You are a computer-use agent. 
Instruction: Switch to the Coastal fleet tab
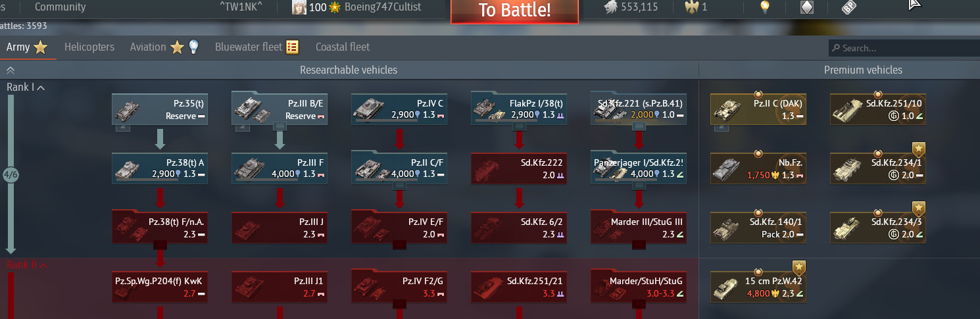[x=343, y=47]
